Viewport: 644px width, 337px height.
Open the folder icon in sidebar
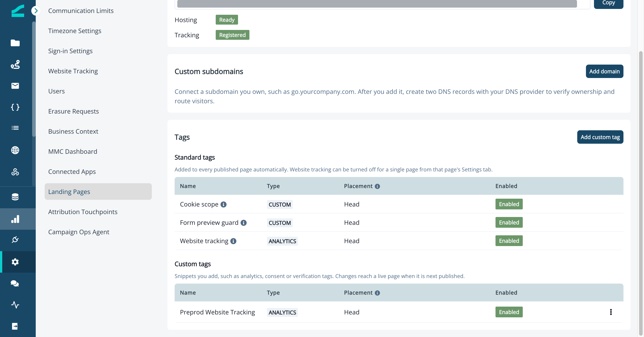(15, 43)
